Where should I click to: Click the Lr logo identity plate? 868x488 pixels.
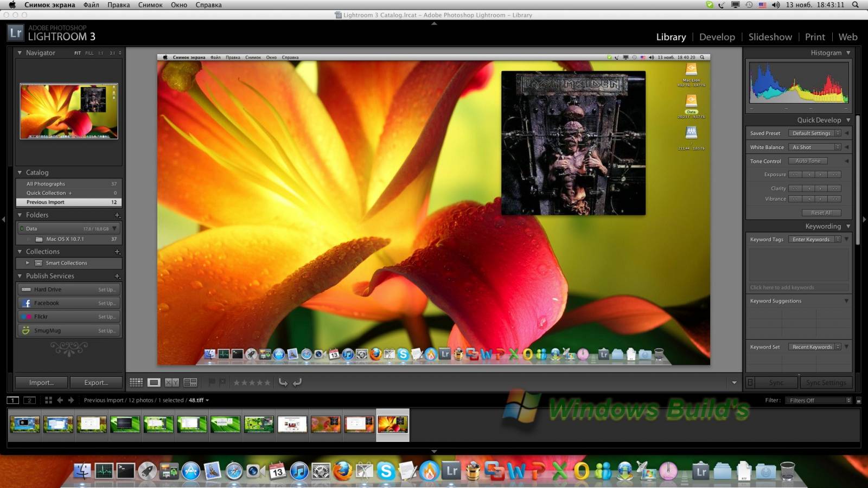pos(16,33)
